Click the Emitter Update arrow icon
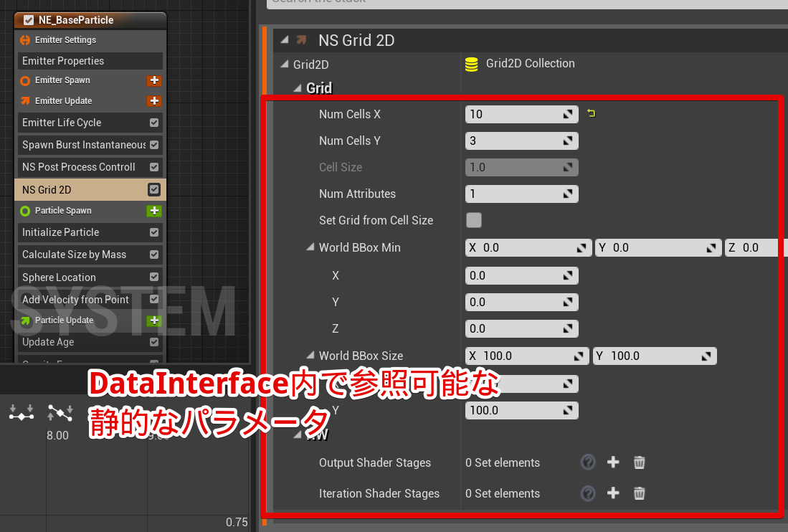 (25, 101)
